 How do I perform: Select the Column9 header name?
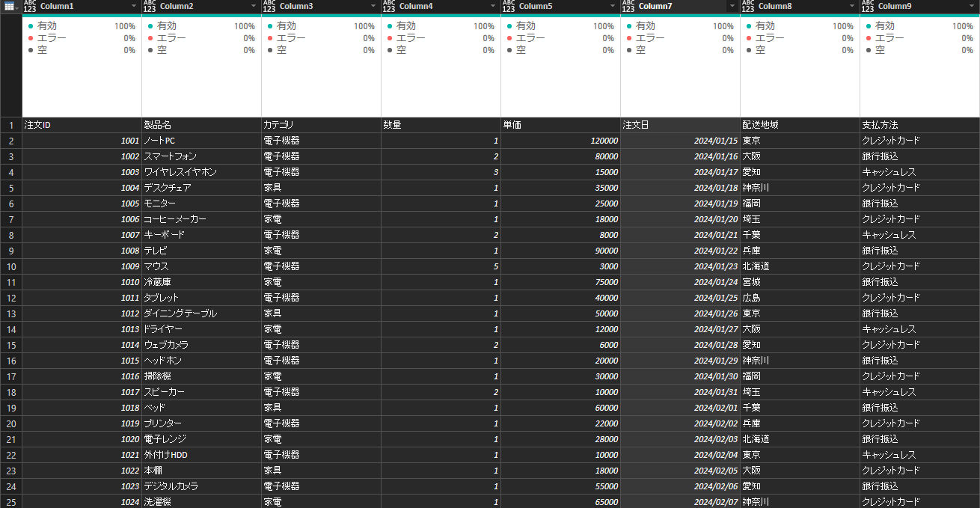895,6
